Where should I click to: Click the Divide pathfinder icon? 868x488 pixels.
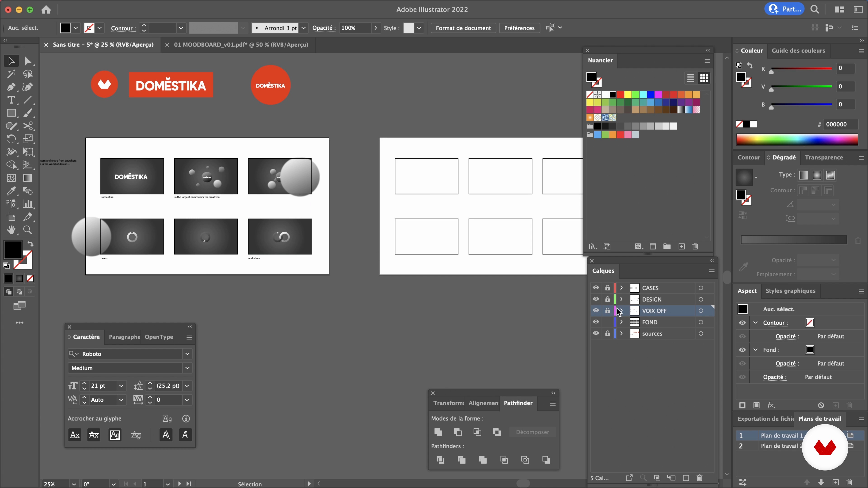tap(440, 460)
